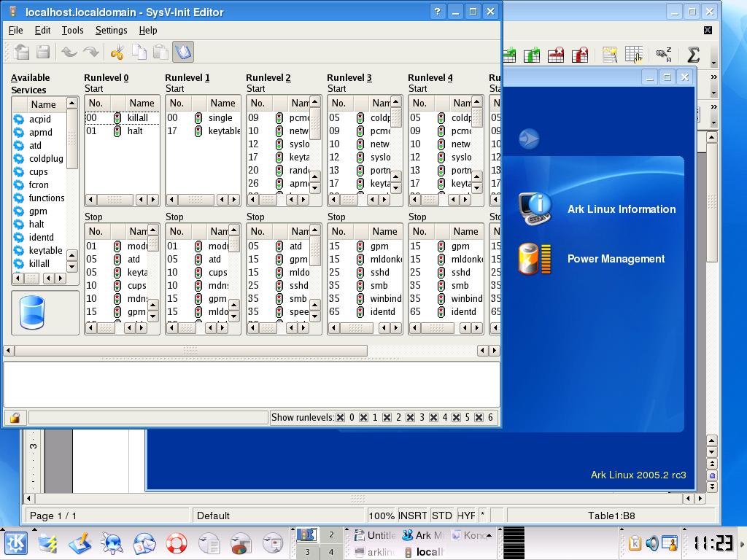Click the blue trash can drop area
Screen dimensions: 747x560
(x=32, y=312)
